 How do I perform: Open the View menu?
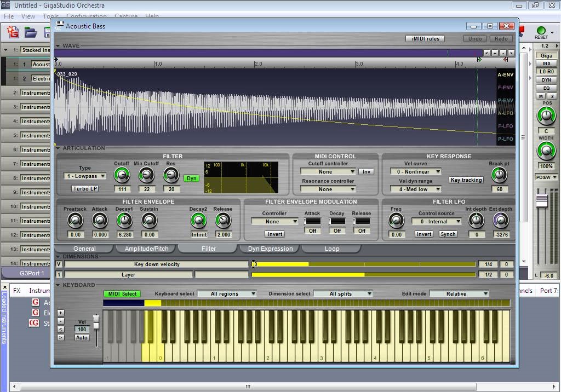click(x=28, y=16)
